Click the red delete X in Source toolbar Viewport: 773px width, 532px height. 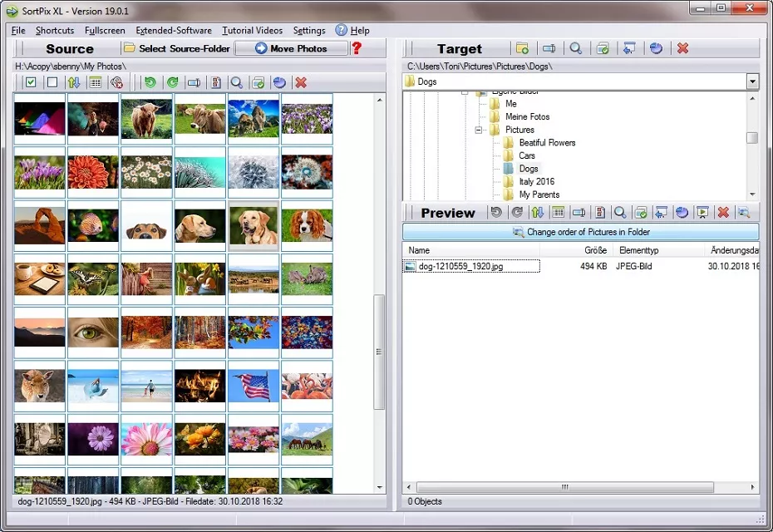(x=301, y=82)
